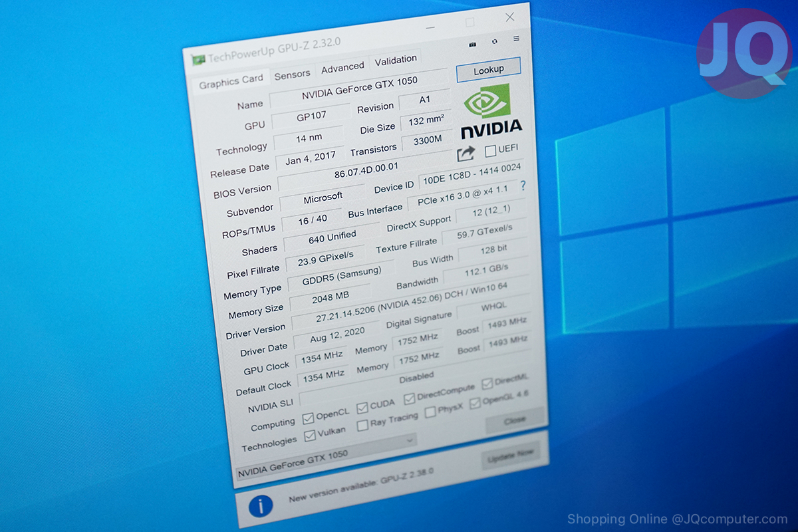This screenshot has width=798, height=532.
Task: Click the Pixel Fillrate value 23.9 GPixel/s
Action: (326, 257)
